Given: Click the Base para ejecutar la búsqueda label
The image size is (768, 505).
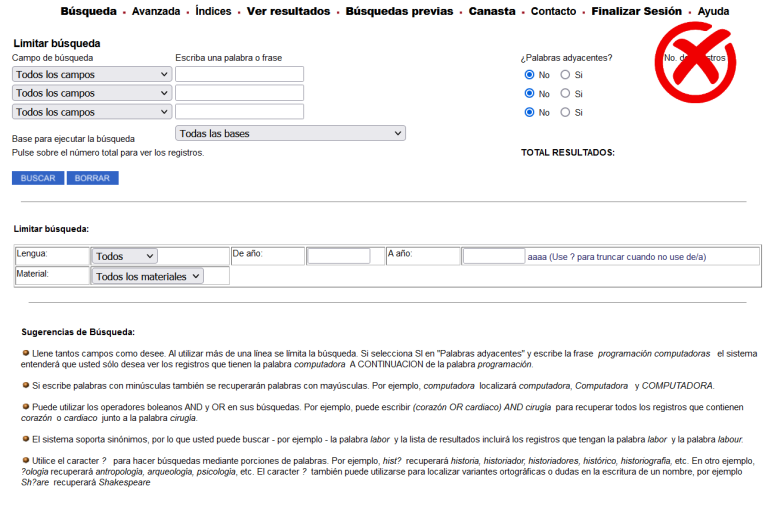Looking at the screenshot, I should coord(73,139).
